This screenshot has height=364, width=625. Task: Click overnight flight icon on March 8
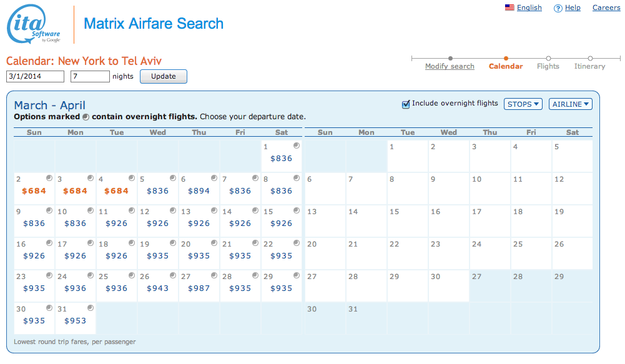point(297,178)
